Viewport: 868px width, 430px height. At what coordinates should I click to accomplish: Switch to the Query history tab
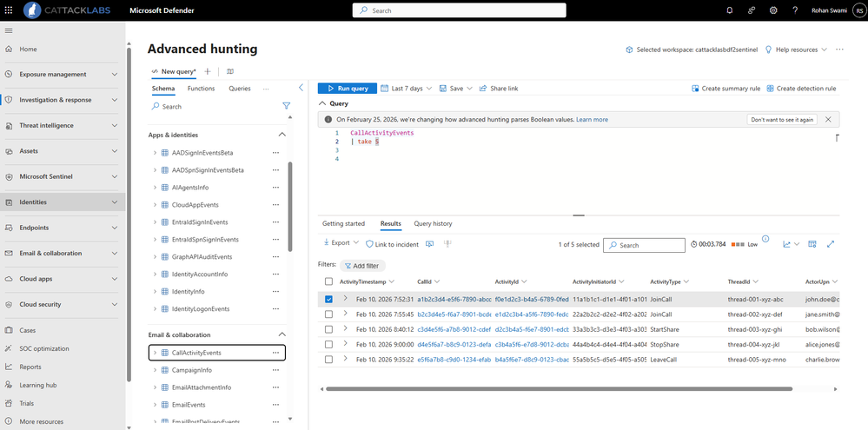(x=433, y=223)
